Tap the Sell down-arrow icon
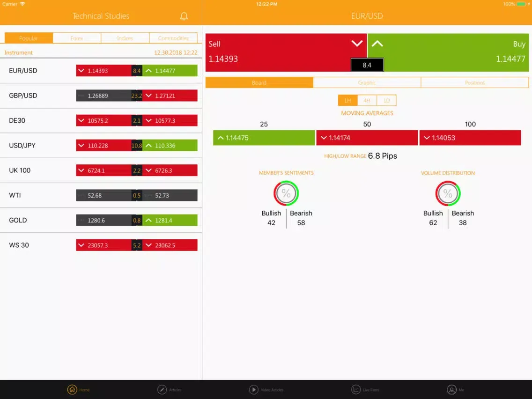Screen dimensions: 532x399 357,44
